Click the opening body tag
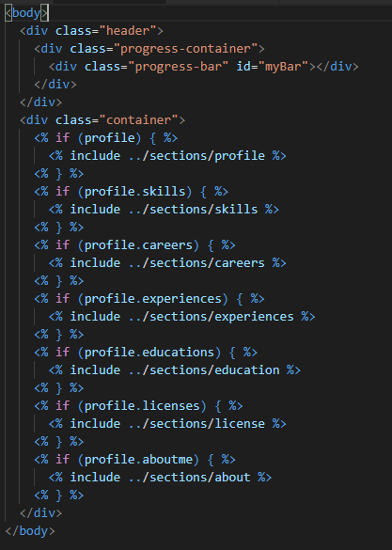392x550 pixels. (26, 13)
